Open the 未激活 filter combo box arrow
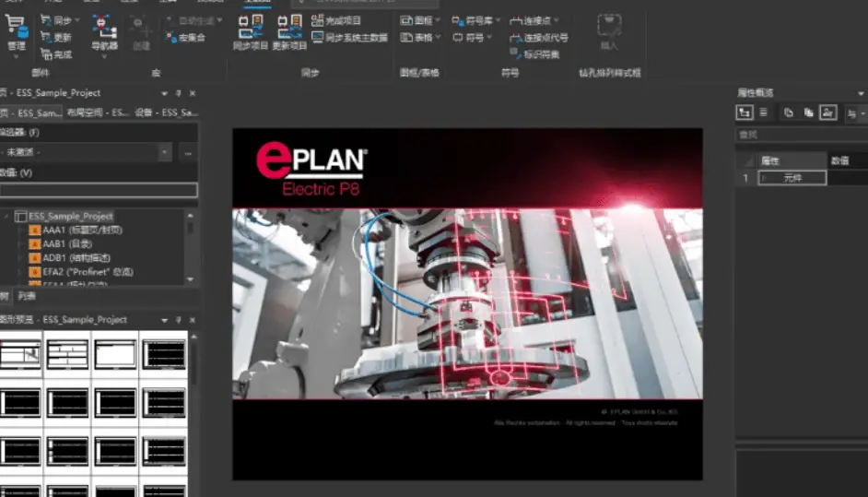The height and width of the screenshot is (497, 868). 164,152
